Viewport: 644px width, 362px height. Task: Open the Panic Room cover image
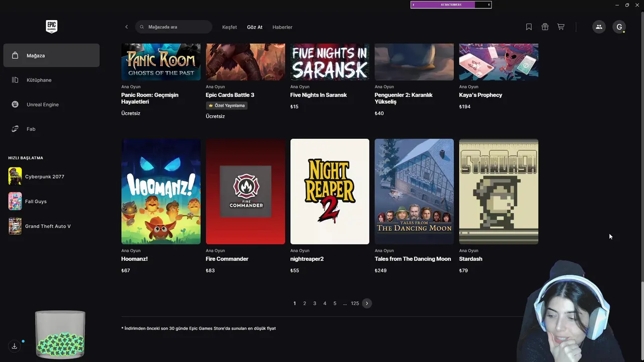(161, 62)
